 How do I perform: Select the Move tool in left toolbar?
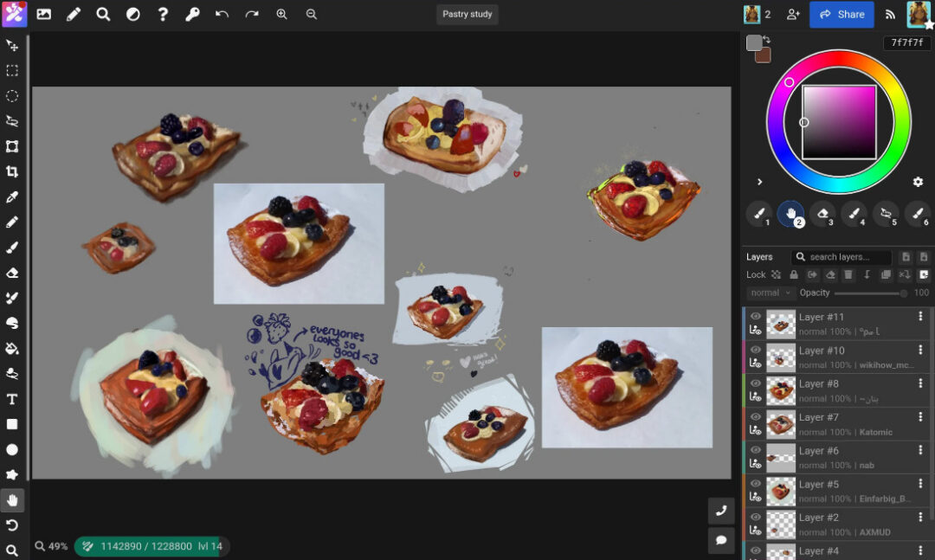pos(12,45)
